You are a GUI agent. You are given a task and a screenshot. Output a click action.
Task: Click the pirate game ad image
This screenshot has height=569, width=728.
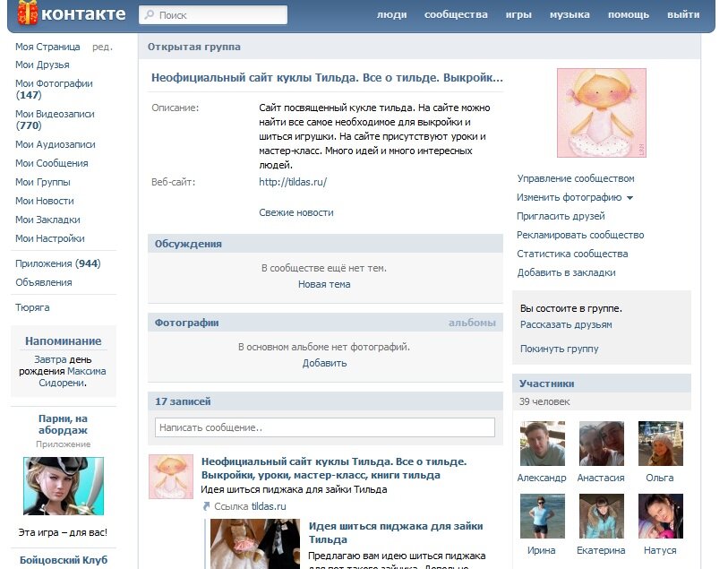pyautogui.click(x=64, y=486)
